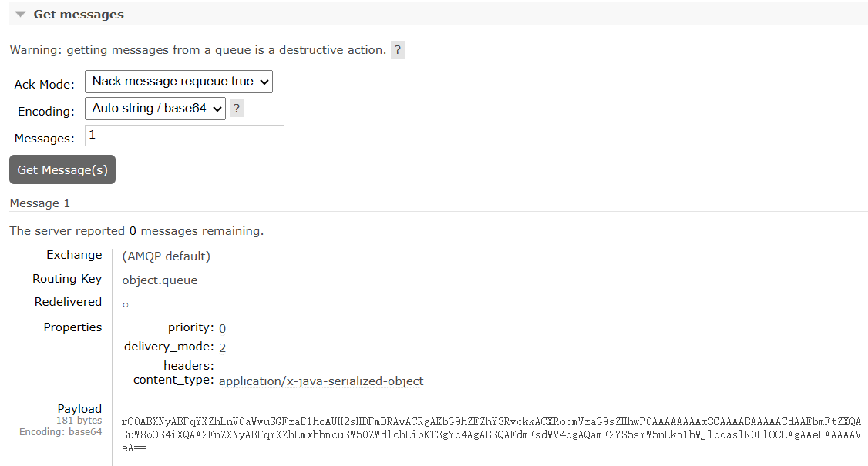Click the base64 payload text
The height and width of the screenshot is (466, 868).
pyautogui.click(x=491, y=434)
